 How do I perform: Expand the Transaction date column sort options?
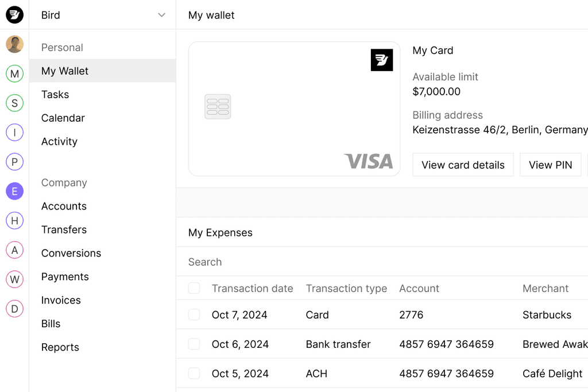(252, 288)
